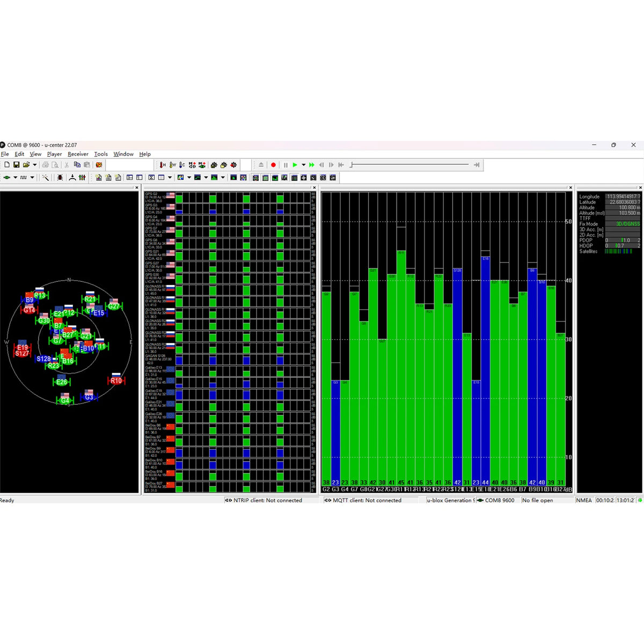Click the debug bug icon
This screenshot has height=644, width=644.
[60, 177]
